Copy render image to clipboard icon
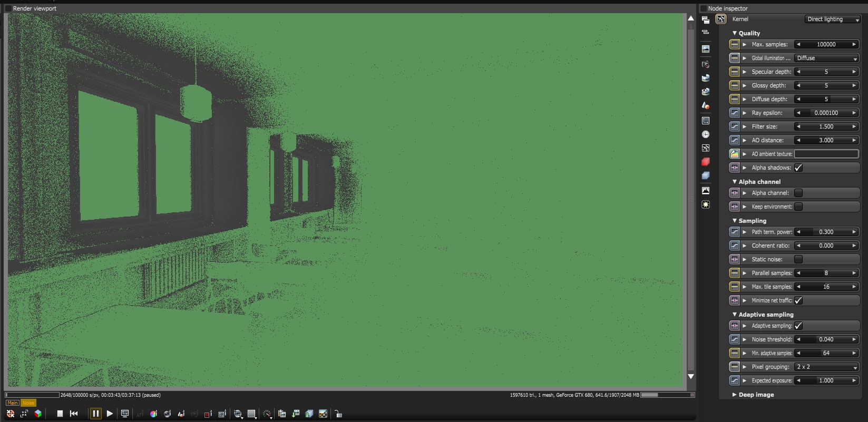This screenshot has height=422, width=868. (x=282, y=414)
